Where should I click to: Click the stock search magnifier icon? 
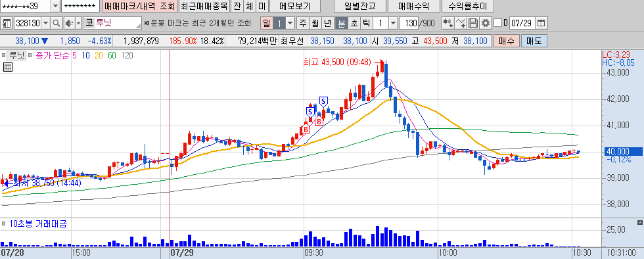pyautogui.click(x=57, y=23)
